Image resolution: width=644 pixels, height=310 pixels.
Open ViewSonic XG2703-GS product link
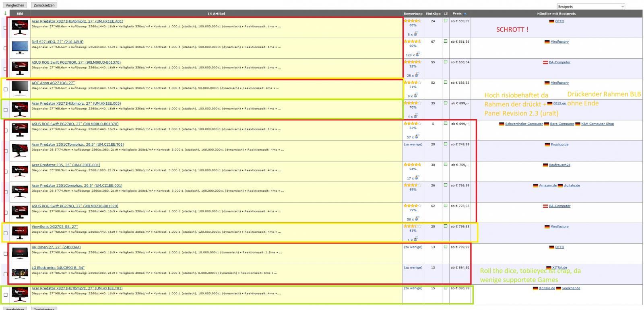point(55,226)
